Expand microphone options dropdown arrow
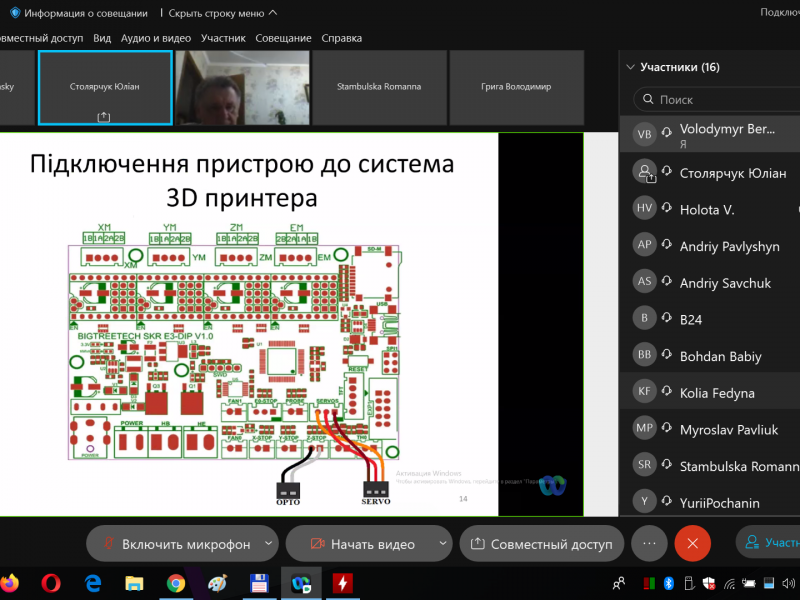Screen dimensions: 800x600 pyautogui.click(x=268, y=544)
